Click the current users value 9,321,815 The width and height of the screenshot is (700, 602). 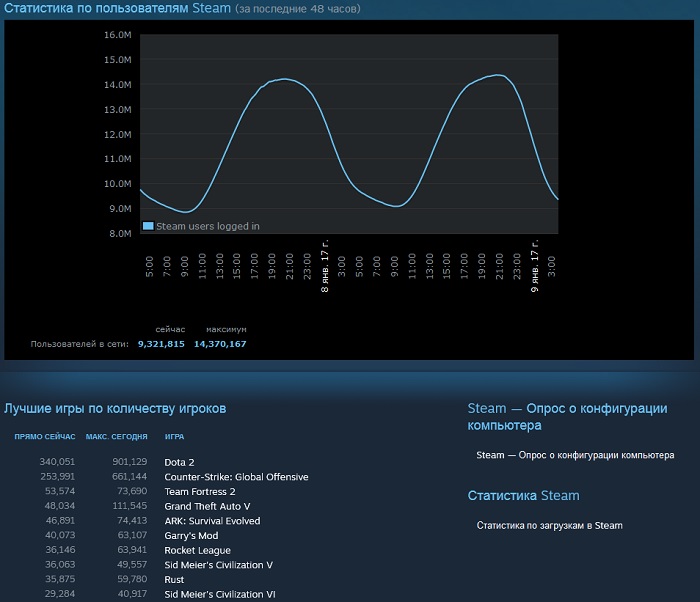(x=161, y=344)
